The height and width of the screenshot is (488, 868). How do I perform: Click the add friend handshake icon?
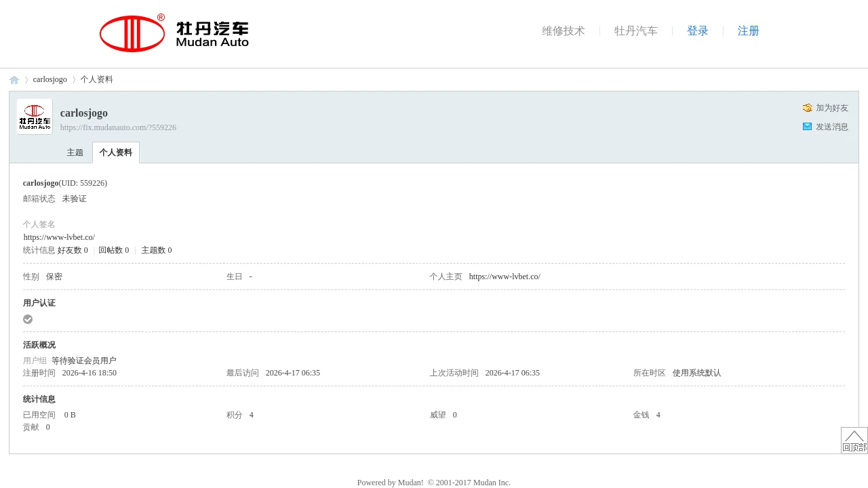(807, 108)
